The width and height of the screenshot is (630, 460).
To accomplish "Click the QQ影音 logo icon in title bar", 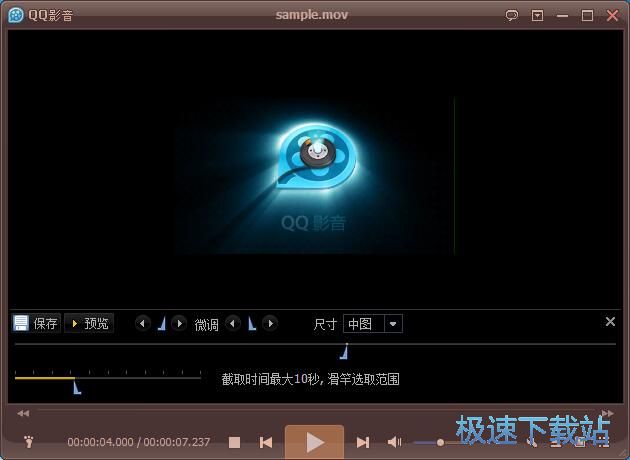I will 16,15.
